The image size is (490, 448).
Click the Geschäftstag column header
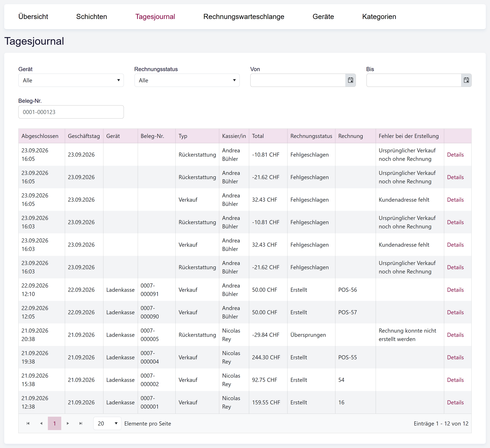(84, 136)
